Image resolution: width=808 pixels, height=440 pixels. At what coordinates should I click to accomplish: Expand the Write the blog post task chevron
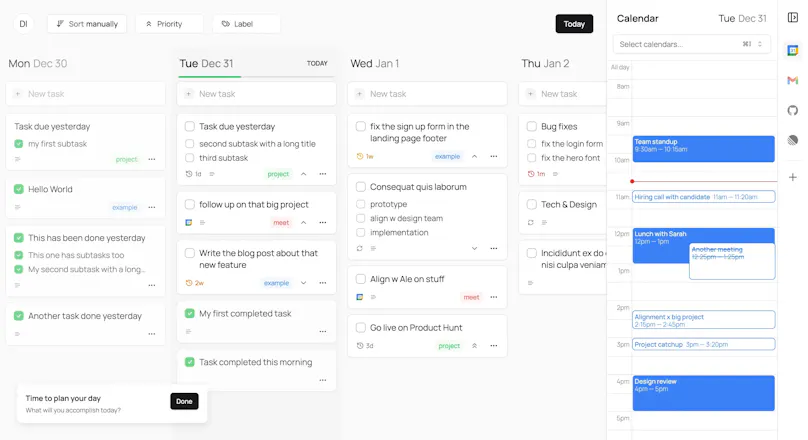pos(304,283)
